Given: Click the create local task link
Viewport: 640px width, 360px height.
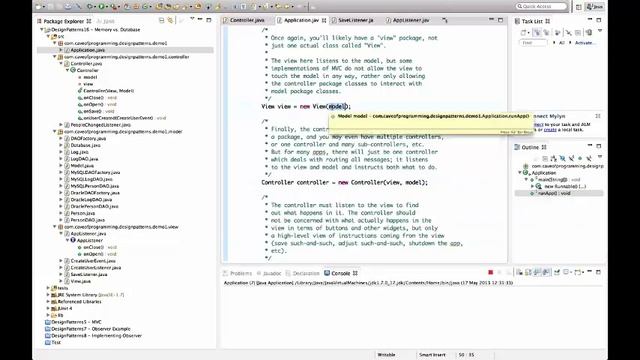Looking at the screenshot, I should [x=550, y=129].
